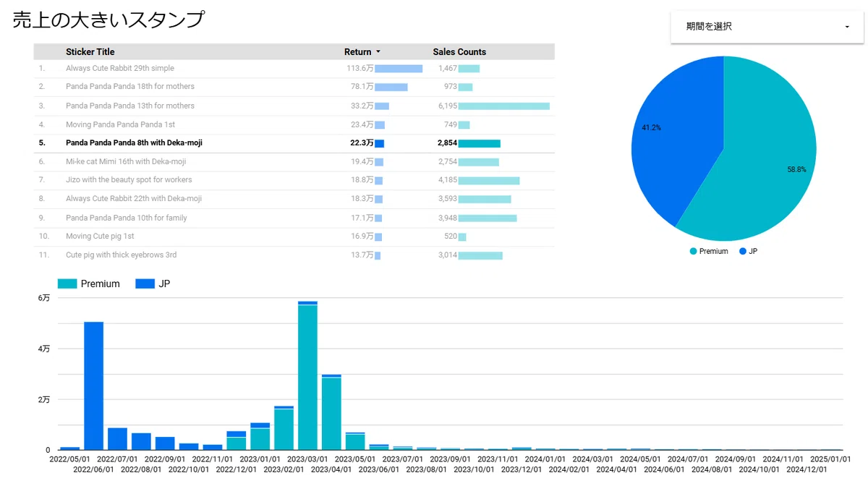Click the 78.1万 return value
Viewport: 868px width, 481px height.
click(x=362, y=87)
